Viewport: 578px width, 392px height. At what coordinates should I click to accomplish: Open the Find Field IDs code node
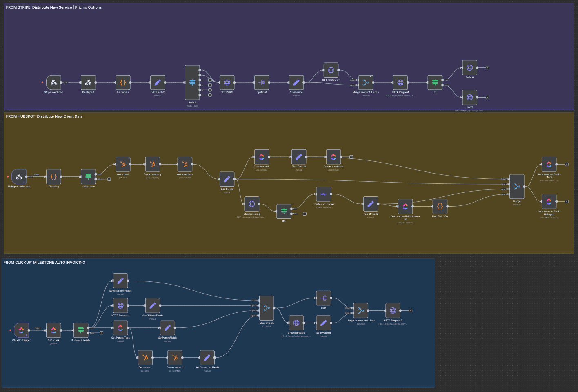[440, 207]
